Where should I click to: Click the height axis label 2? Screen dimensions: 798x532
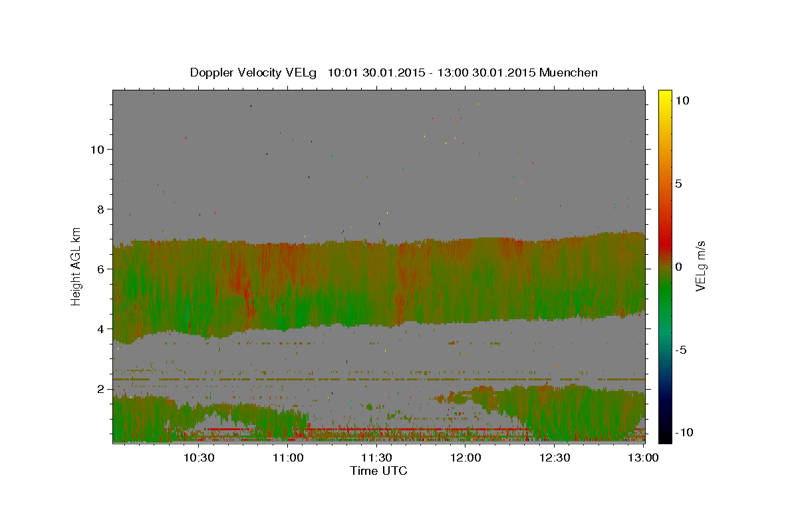click(100, 388)
